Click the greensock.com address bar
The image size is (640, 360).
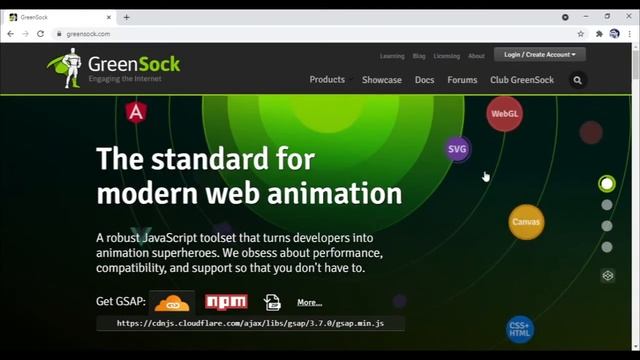coord(314,34)
